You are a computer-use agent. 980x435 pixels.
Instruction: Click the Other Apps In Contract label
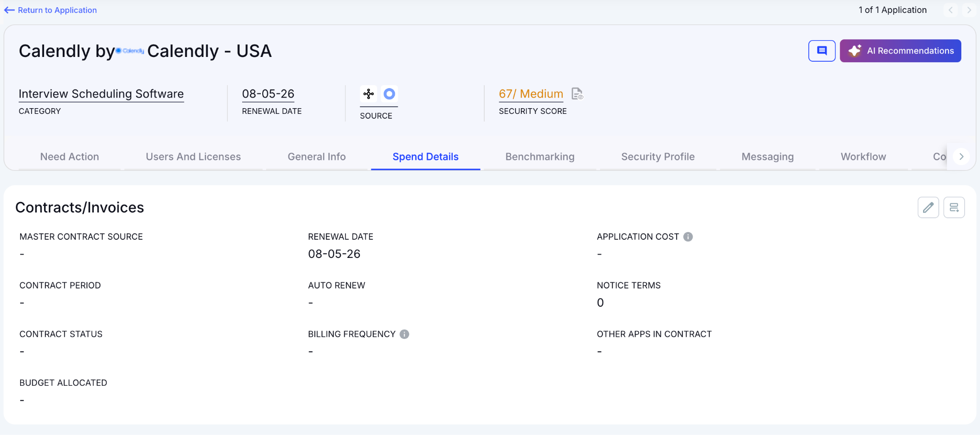[654, 334]
